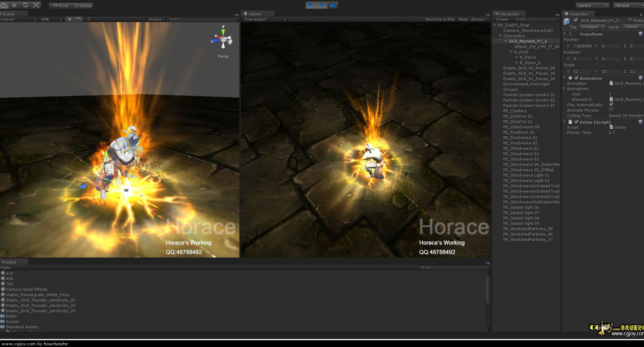
Task: Enable Animate Physics checkbox
Action: point(611,110)
